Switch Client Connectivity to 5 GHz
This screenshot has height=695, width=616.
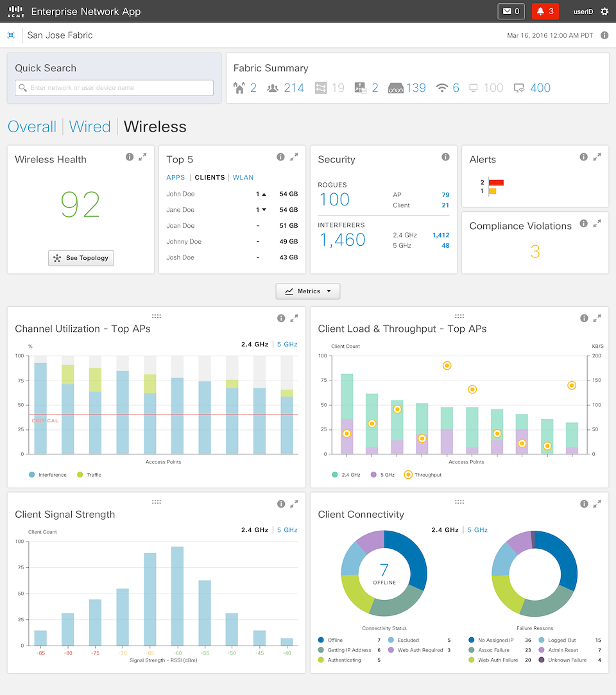(477, 530)
